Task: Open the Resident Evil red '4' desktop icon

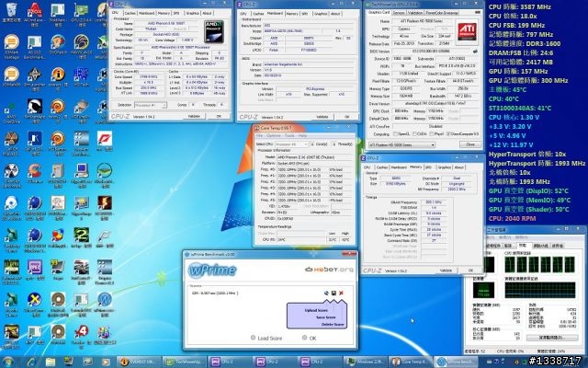Action: click(x=81, y=334)
